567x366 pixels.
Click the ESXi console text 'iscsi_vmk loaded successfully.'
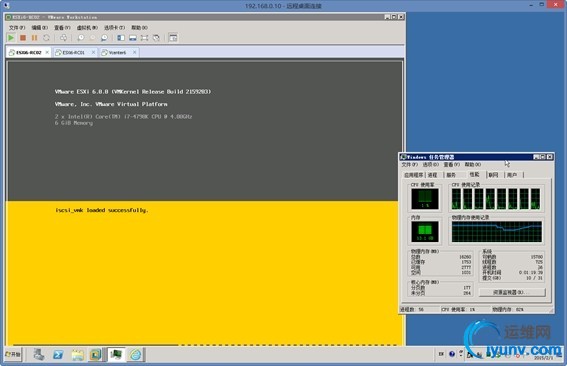[x=102, y=210]
